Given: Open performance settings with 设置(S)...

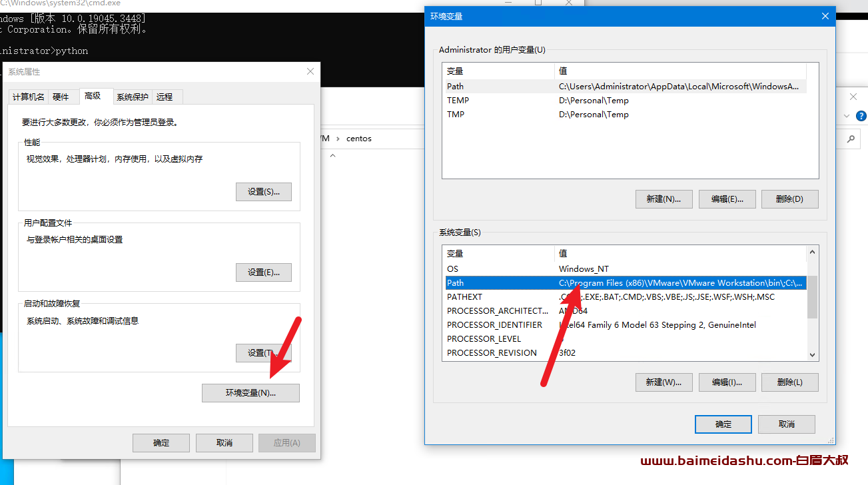Looking at the screenshot, I should pos(264,192).
